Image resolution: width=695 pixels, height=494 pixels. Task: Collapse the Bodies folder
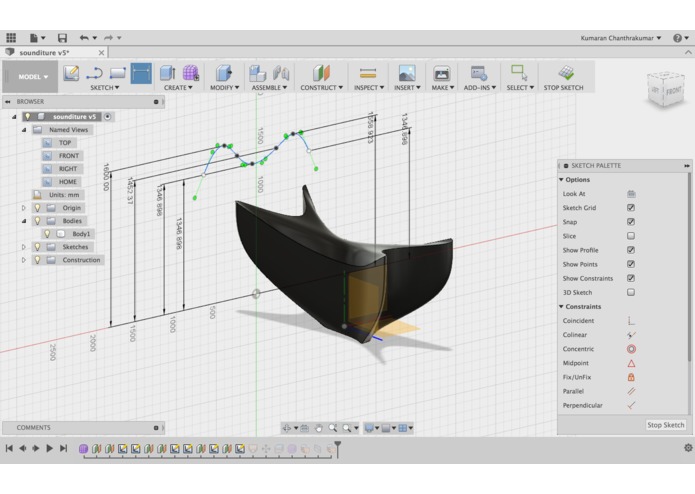24,221
